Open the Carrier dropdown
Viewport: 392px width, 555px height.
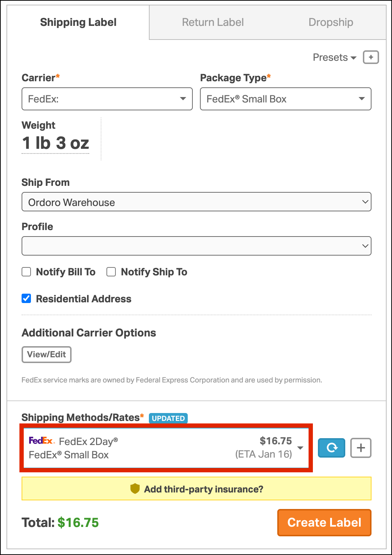coord(107,99)
